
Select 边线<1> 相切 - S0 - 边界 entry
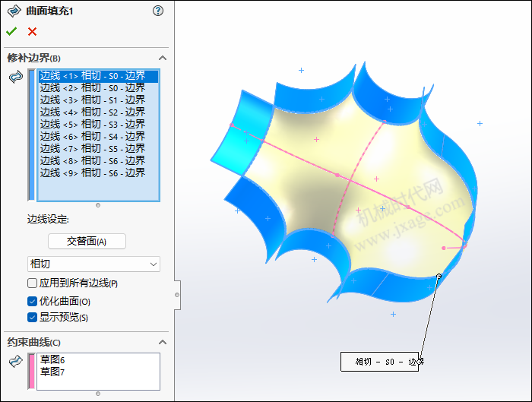[x=98, y=76]
